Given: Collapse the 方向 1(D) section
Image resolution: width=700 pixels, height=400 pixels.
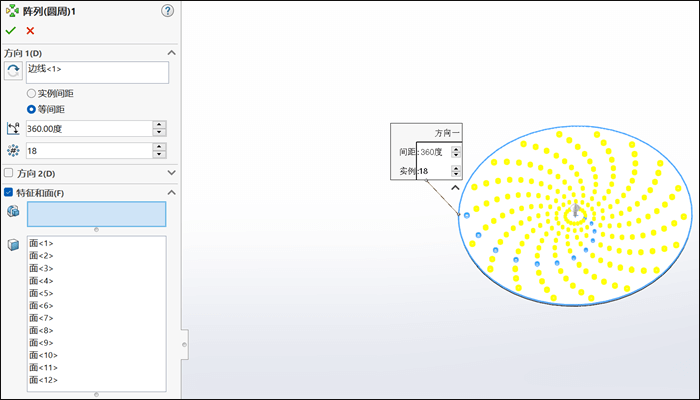Looking at the screenshot, I should (171, 53).
